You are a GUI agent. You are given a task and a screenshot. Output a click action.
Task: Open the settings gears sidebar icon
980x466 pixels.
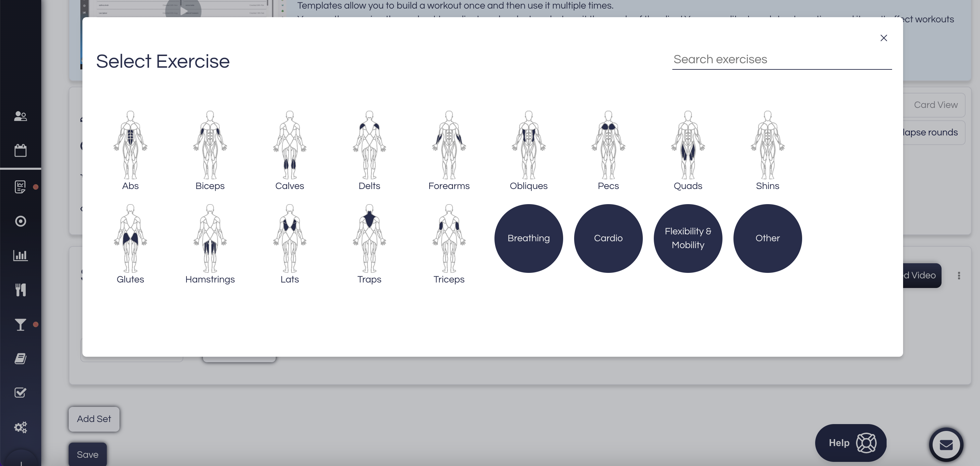click(21, 427)
